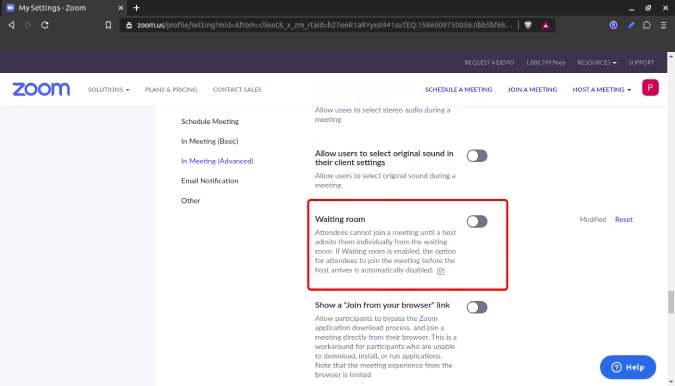This screenshot has width=675, height=386.
Task: Toggle Show a Join from your browser link
Action: click(x=477, y=307)
